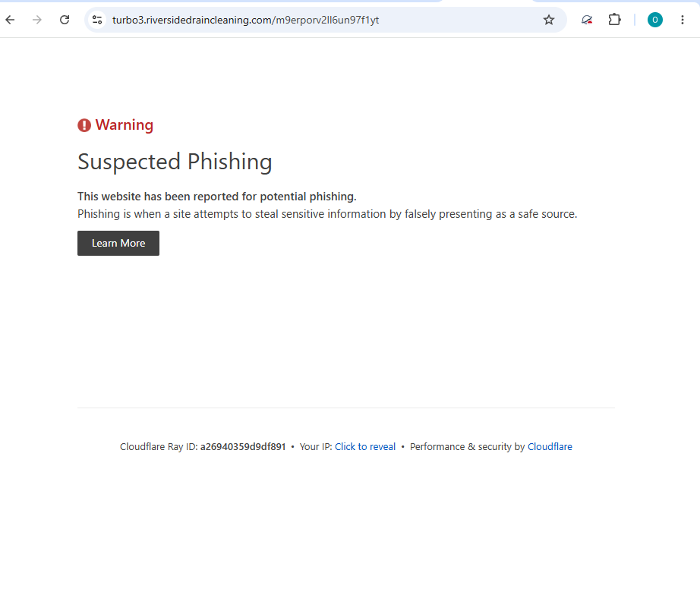Click the red exclamation warning icon
The width and height of the screenshot is (700, 595).
coord(84,125)
